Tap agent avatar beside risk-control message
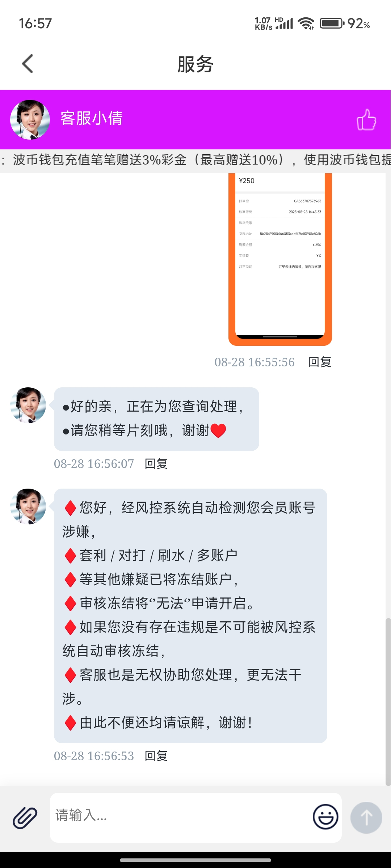The image size is (391, 868). tap(28, 506)
